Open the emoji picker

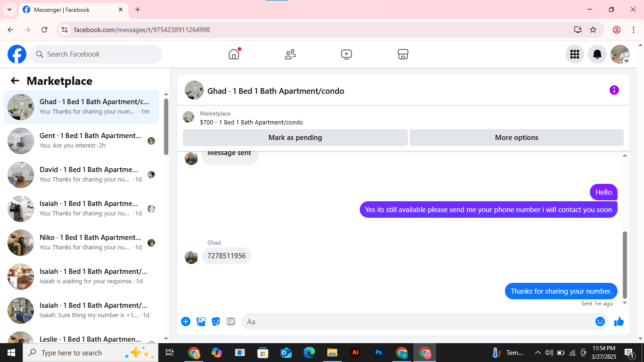coord(600,321)
